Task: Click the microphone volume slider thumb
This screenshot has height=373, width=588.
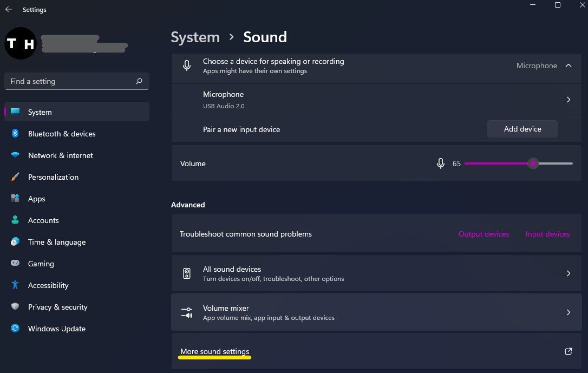Action: (533, 163)
